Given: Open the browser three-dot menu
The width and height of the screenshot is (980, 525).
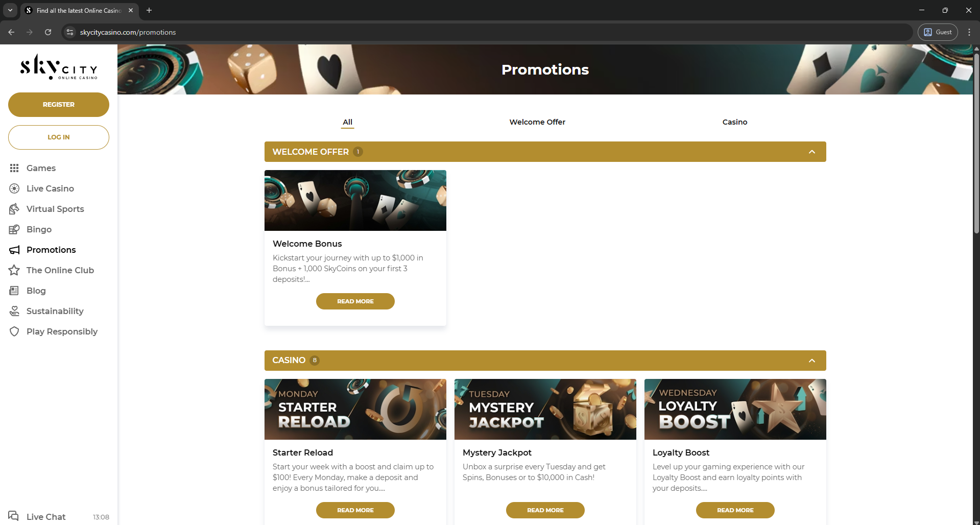Looking at the screenshot, I should [969, 32].
